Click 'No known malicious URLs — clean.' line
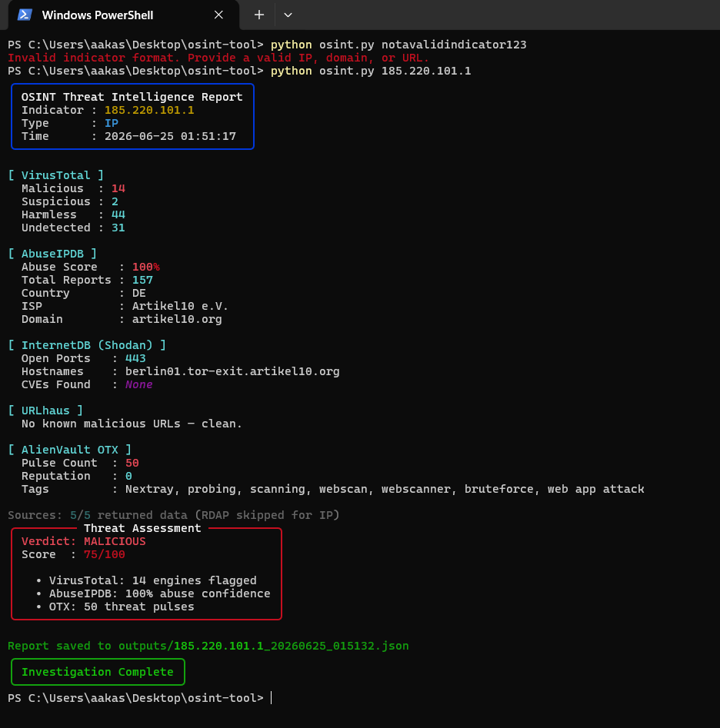The height and width of the screenshot is (728, 720). 132,424
